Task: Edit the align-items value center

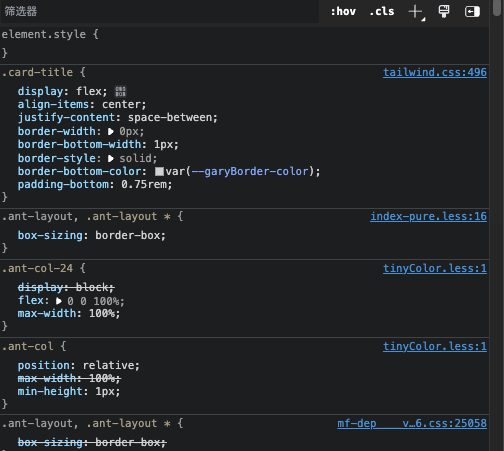Action: point(121,105)
